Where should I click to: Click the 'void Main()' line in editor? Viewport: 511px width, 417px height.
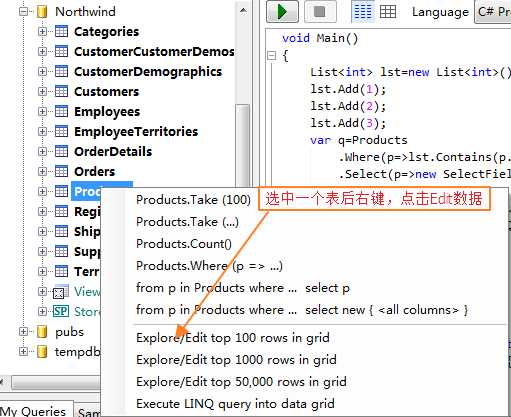coord(320,38)
